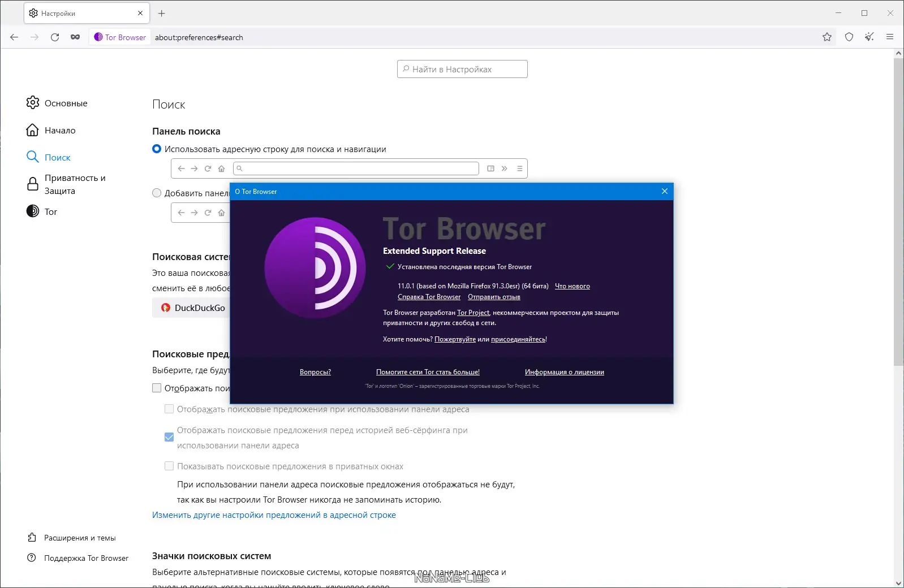Open the Tor circuit display icon

[75, 37]
